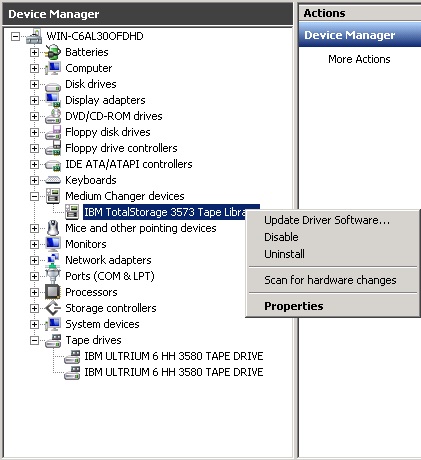The height and width of the screenshot is (460, 421).
Task: Select Disable in the context menu
Action: click(x=281, y=237)
